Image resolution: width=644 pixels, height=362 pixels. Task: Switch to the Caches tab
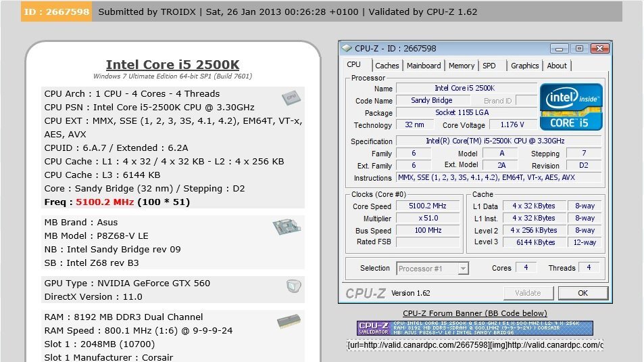pos(387,66)
